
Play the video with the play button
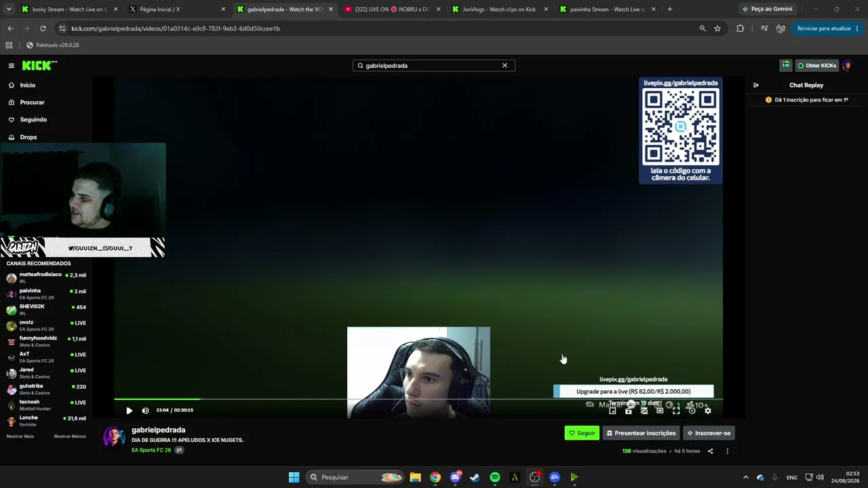129,410
